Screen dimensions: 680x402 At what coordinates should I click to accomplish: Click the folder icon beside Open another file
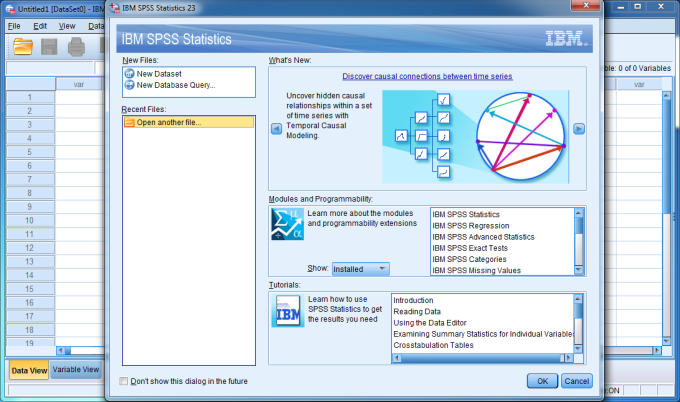click(x=129, y=122)
